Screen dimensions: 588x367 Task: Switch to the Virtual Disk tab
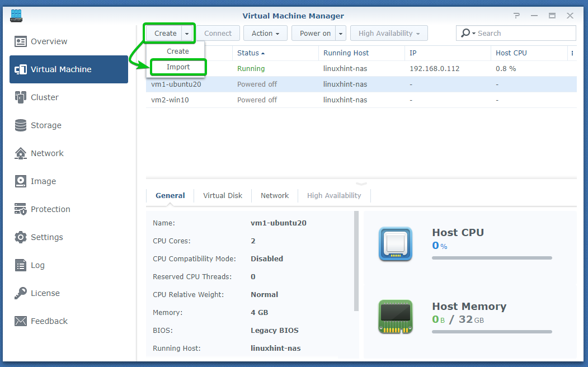[223, 196]
